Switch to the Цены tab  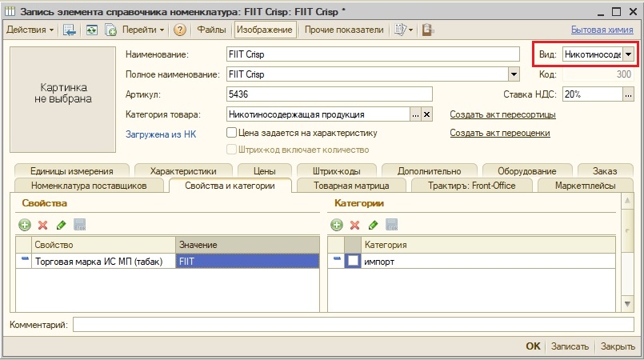coord(265,170)
